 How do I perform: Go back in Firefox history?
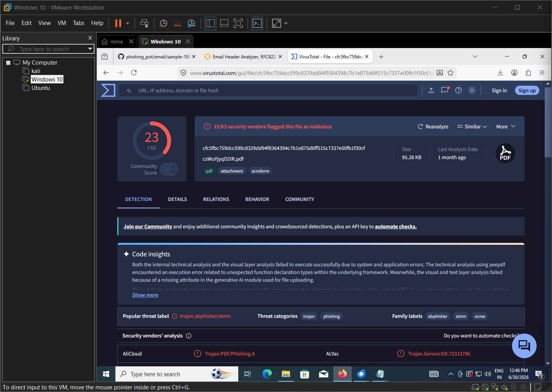pos(106,73)
